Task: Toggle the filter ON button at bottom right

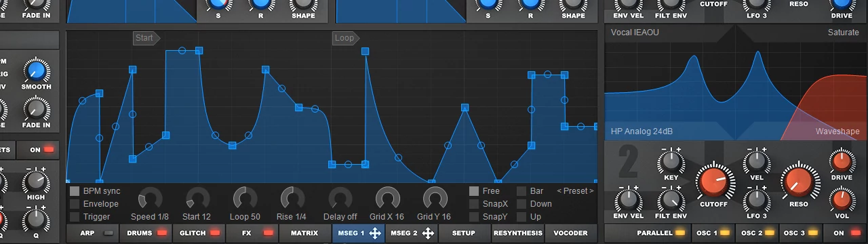Action: click(846, 233)
